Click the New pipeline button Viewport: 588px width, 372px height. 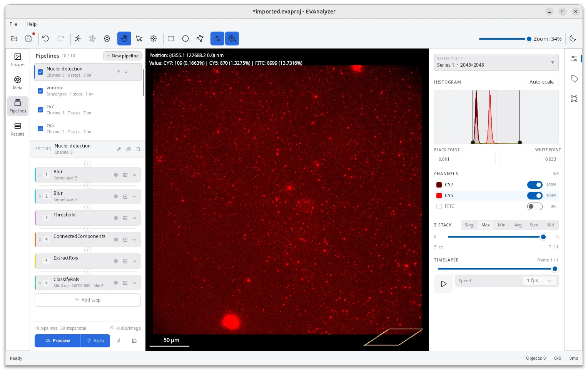tap(122, 56)
